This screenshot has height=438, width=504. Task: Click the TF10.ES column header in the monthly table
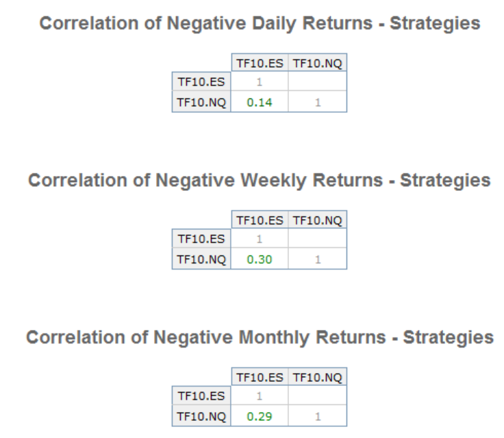259,378
